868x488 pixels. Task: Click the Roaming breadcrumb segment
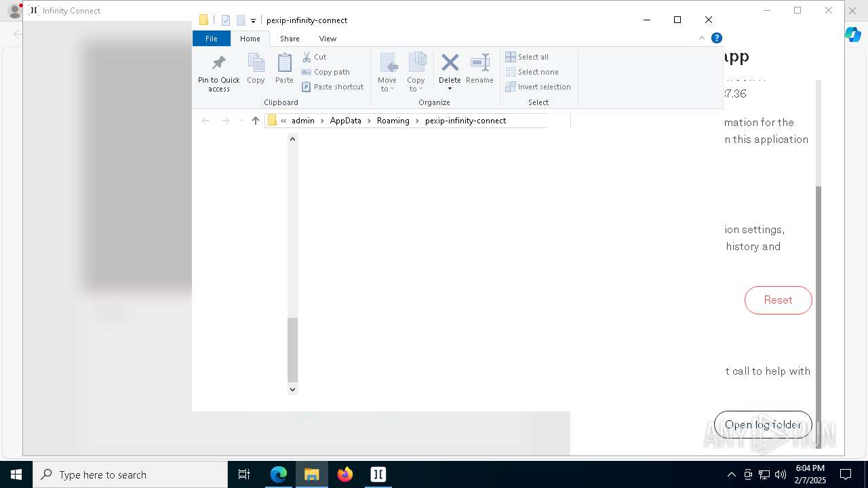[x=393, y=121]
